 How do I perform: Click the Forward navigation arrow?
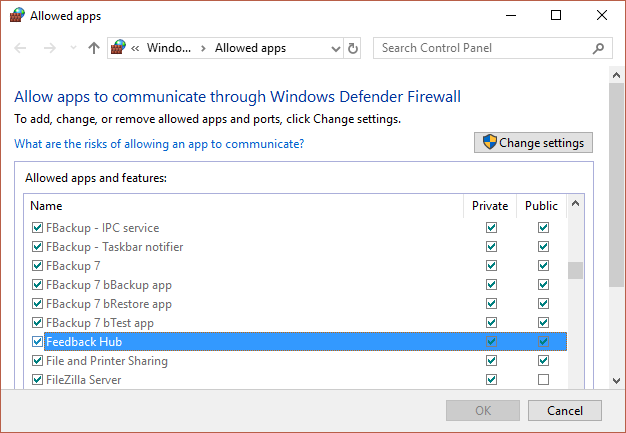pyautogui.click(x=49, y=48)
